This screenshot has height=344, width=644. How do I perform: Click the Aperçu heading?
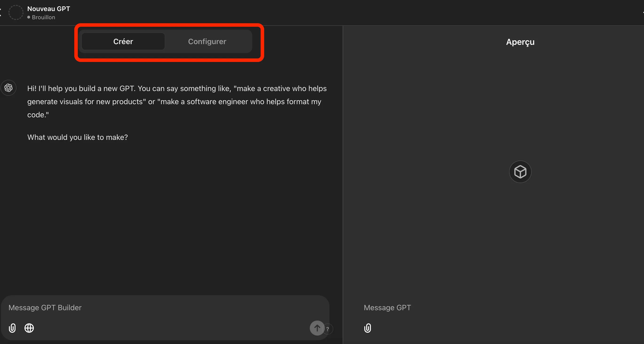pos(520,42)
